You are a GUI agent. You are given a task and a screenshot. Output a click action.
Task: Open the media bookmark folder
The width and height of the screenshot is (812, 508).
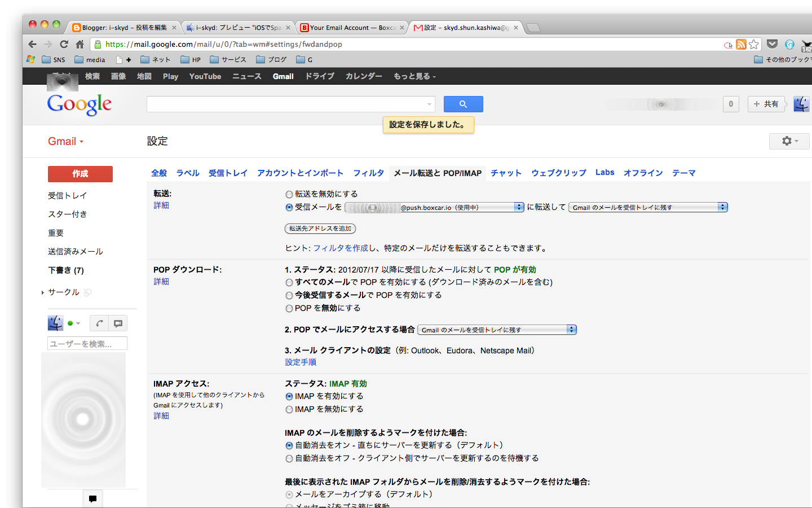point(90,59)
